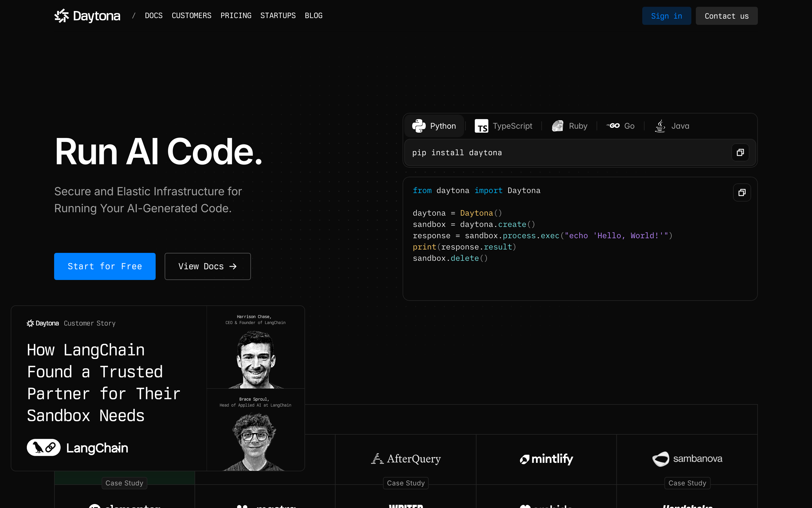The image size is (812, 508).
Task: Click the Harrison Chase portrait
Action: point(256,360)
